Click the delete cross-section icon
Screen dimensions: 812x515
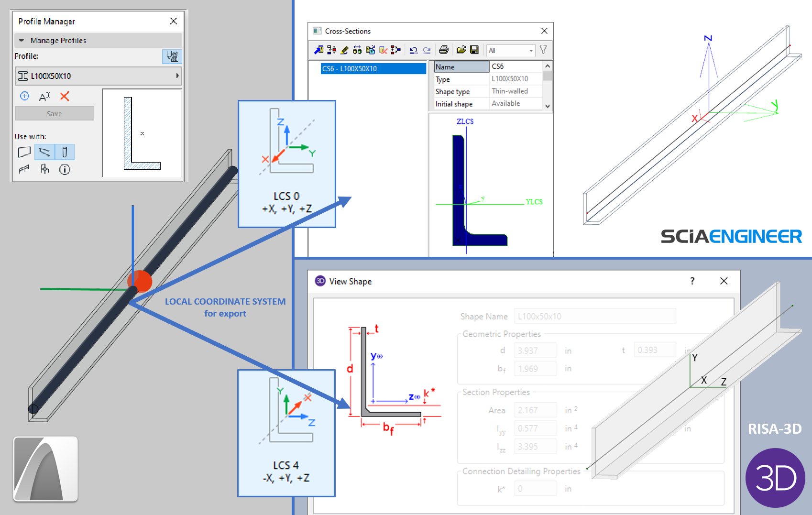383,50
